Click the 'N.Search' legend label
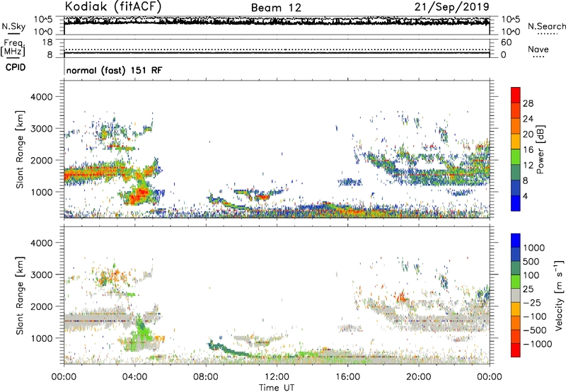This screenshot has height=392, width=566. coord(546,26)
